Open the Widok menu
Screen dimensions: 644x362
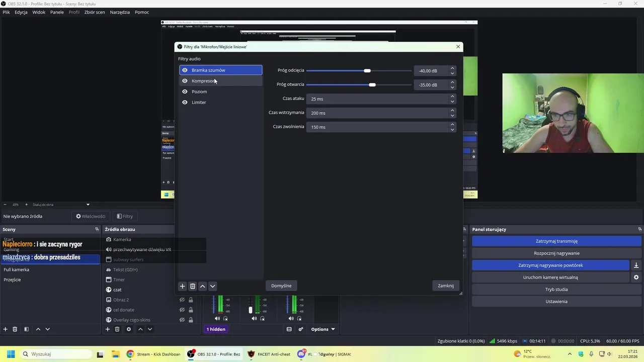(x=39, y=12)
